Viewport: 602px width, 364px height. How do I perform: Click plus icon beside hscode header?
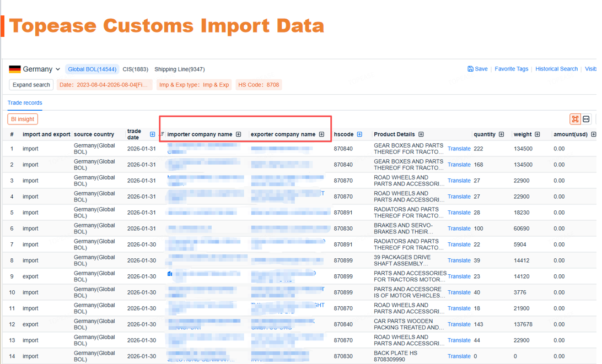click(360, 134)
